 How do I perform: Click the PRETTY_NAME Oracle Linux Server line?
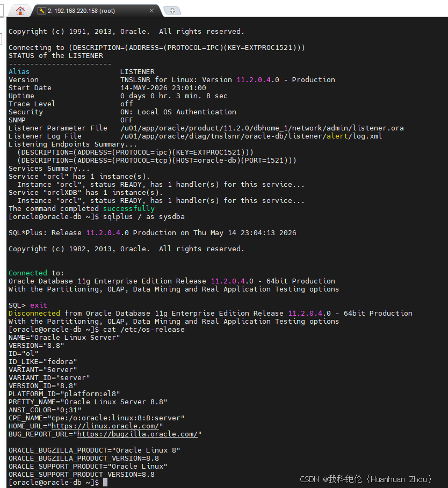coord(88,402)
